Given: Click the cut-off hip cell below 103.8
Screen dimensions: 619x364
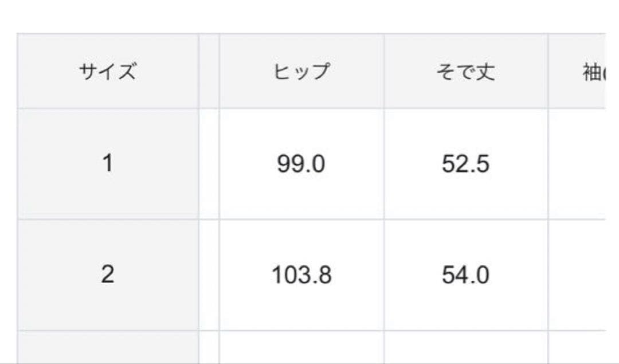Looking at the screenshot, I should point(301,347).
